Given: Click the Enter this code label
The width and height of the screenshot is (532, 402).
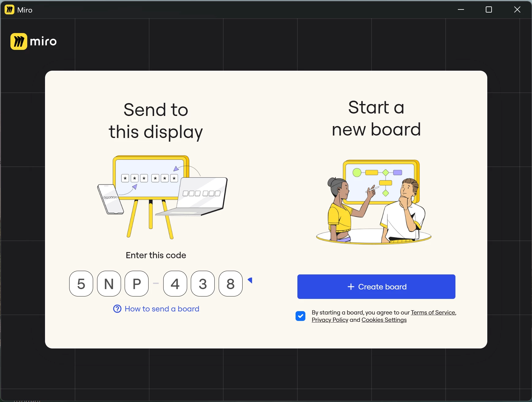Looking at the screenshot, I should (156, 255).
